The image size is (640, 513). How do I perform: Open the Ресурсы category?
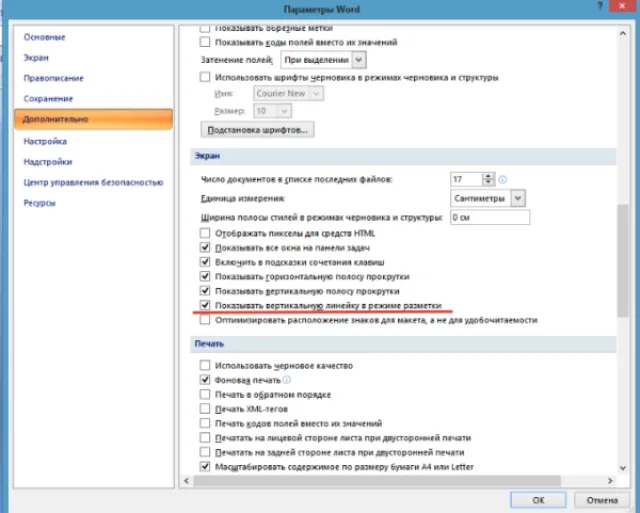(x=40, y=203)
